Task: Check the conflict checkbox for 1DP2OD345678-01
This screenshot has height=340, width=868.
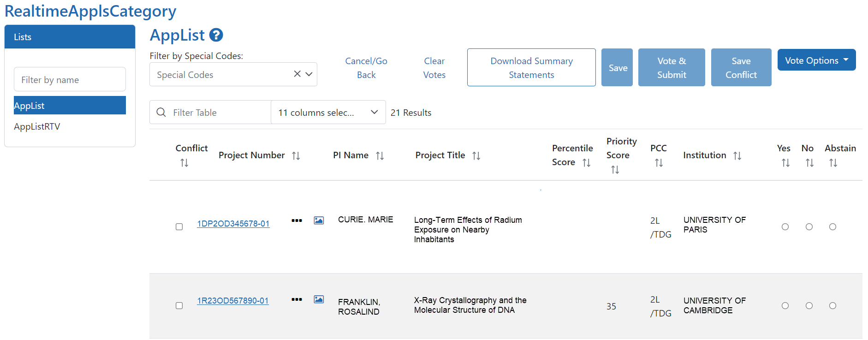Action: [x=179, y=227]
